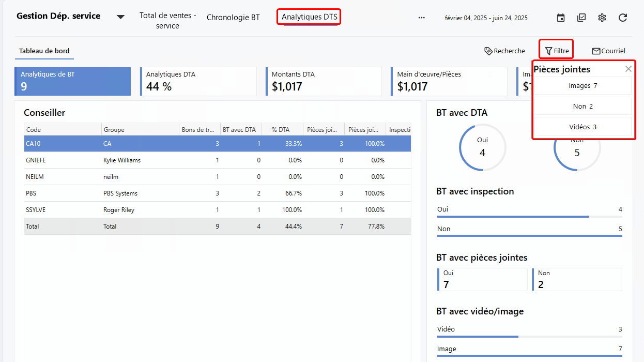The width and height of the screenshot is (644, 362).
Task: Select the PBS Systems table row
Action: tap(217, 193)
